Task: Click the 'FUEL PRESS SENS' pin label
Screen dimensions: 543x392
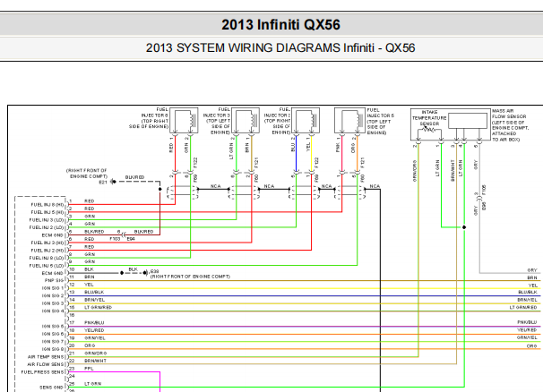Action: click(43, 372)
